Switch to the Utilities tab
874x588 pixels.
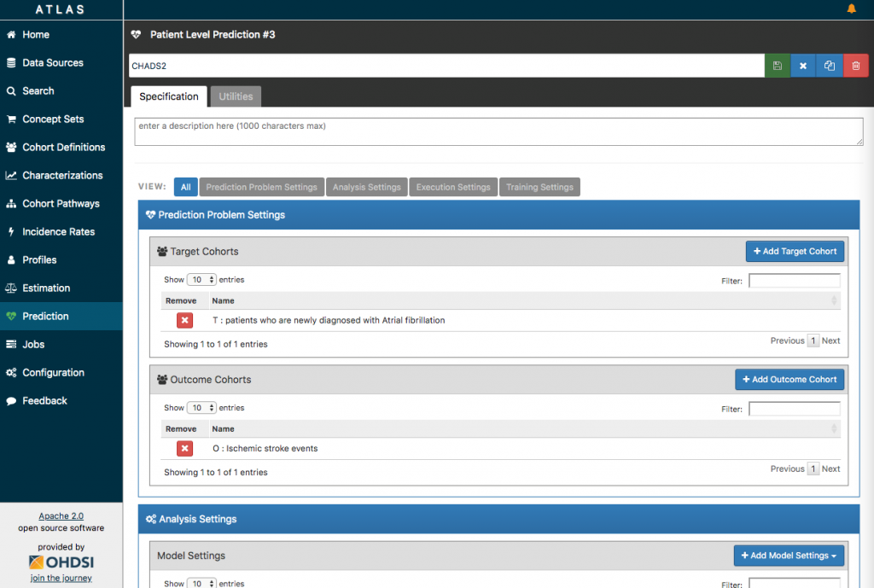(x=236, y=96)
